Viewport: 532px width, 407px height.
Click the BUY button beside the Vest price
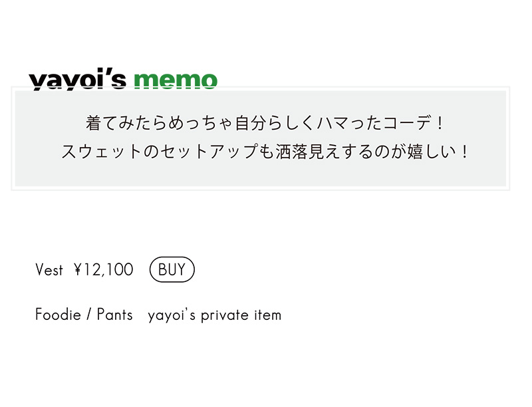pos(172,269)
